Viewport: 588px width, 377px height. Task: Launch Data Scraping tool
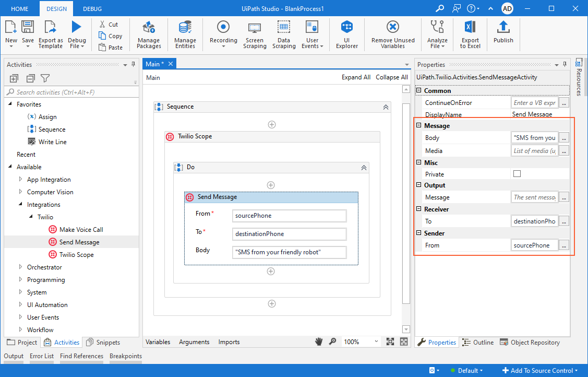(x=284, y=35)
